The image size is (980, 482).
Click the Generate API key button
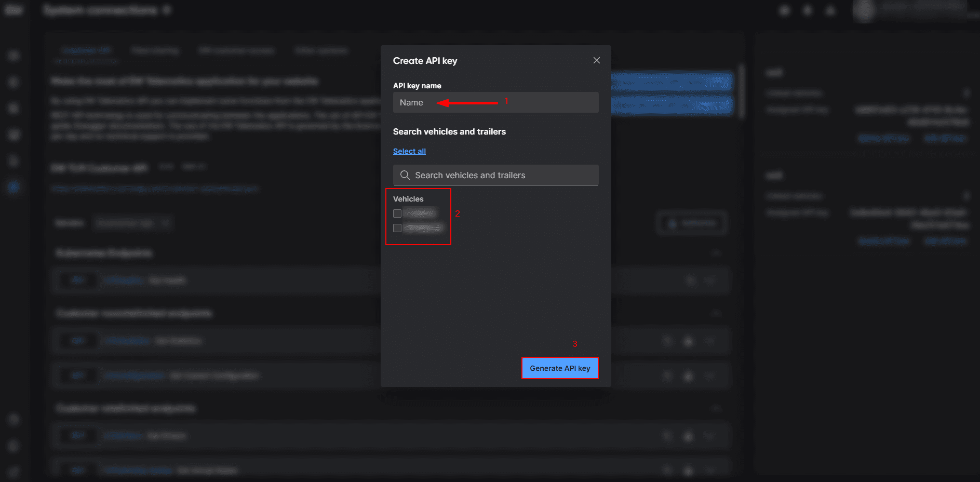click(x=560, y=368)
